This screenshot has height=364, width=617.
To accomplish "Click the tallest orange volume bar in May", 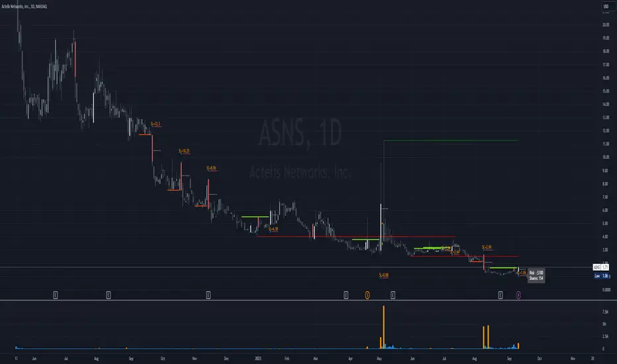I will (384, 327).
